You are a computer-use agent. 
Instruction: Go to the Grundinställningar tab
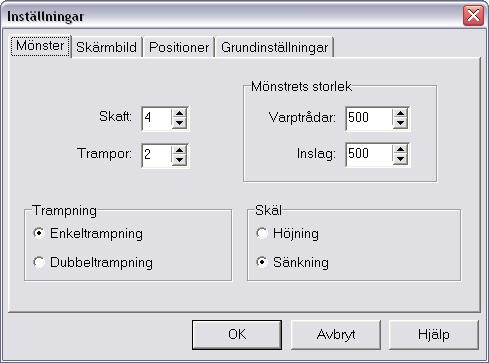coord(274,47)
